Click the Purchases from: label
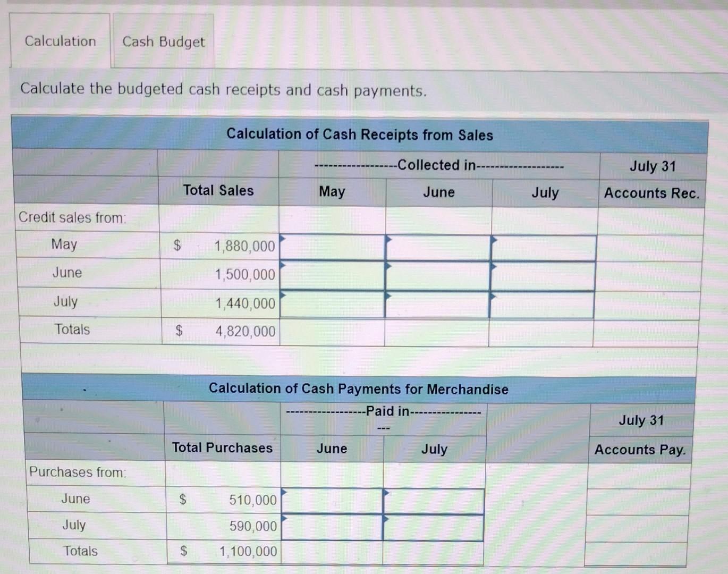Image resolution: width=728 pixels, height=574 pixels. 78,472
